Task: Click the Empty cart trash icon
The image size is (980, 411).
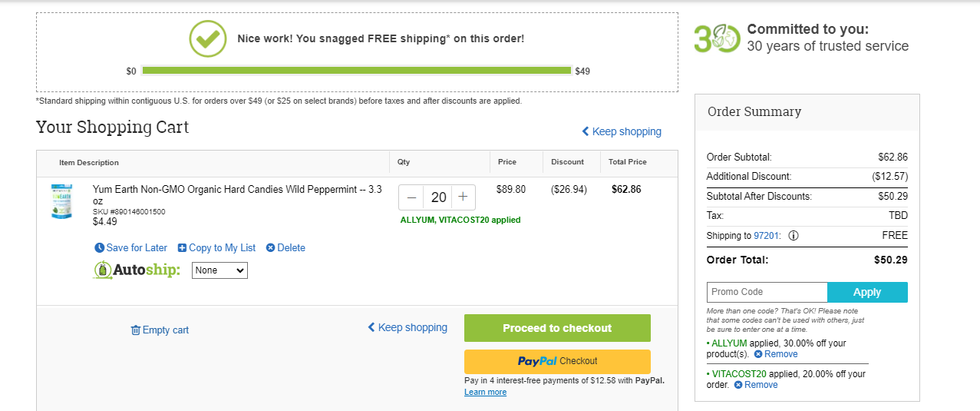Action: click(136, 330)
